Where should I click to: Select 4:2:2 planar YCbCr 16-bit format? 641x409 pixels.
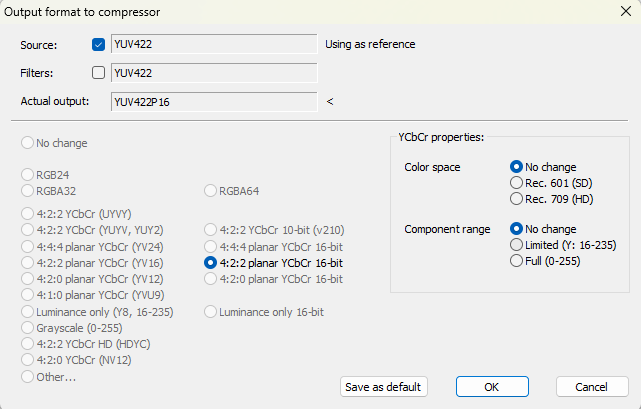211,263
